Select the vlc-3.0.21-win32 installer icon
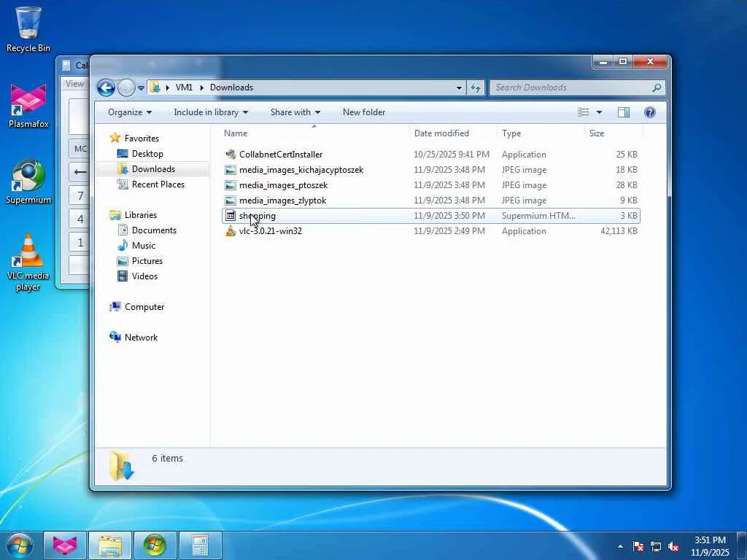The width and height of the screenshot is (747, 560). point(231,231)
